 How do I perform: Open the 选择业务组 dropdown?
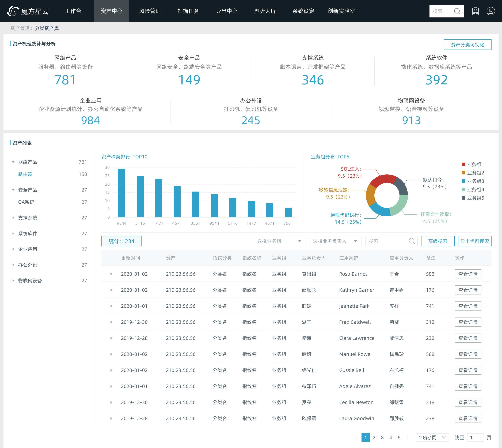pos(280,241)
